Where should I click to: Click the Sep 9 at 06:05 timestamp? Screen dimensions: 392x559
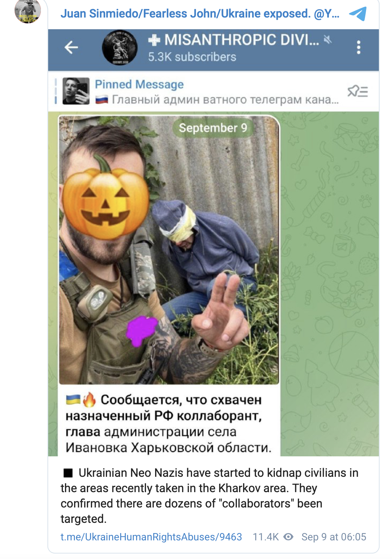point(334,537)
